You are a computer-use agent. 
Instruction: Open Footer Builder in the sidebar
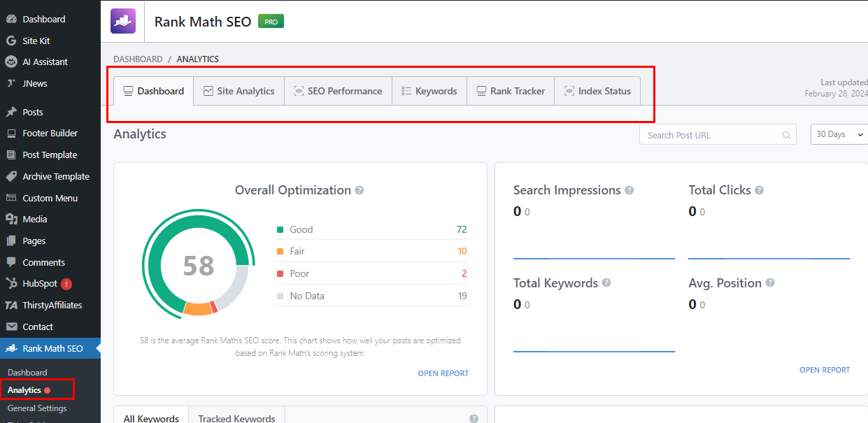[50, 133]
